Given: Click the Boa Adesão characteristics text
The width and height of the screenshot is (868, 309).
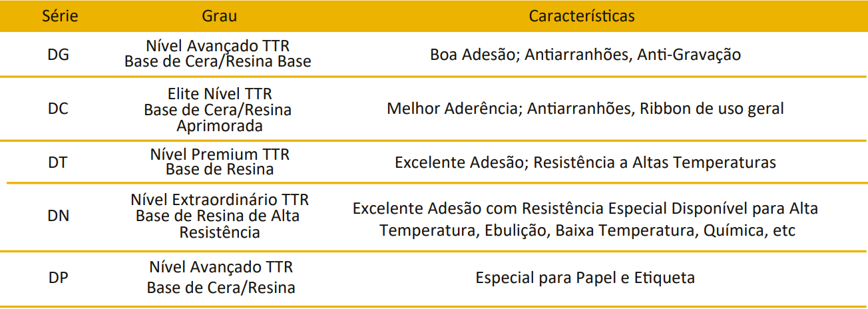Looking at the screenshot, I should click(585, 55).
